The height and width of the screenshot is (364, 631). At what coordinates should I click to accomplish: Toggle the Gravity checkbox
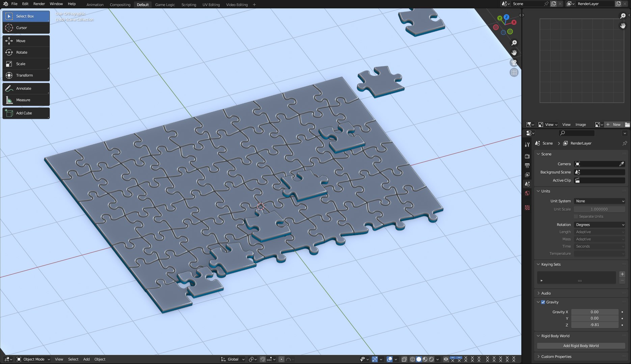[543, 302]
